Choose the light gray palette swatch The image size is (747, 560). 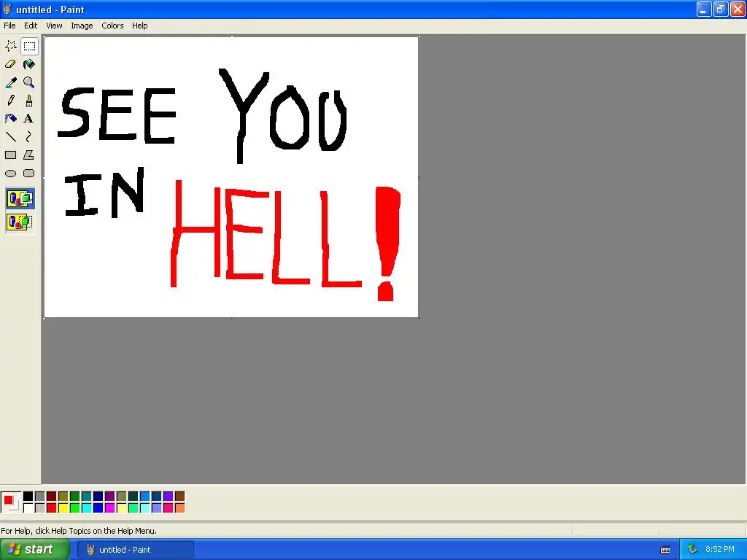[x=40, y=508]
